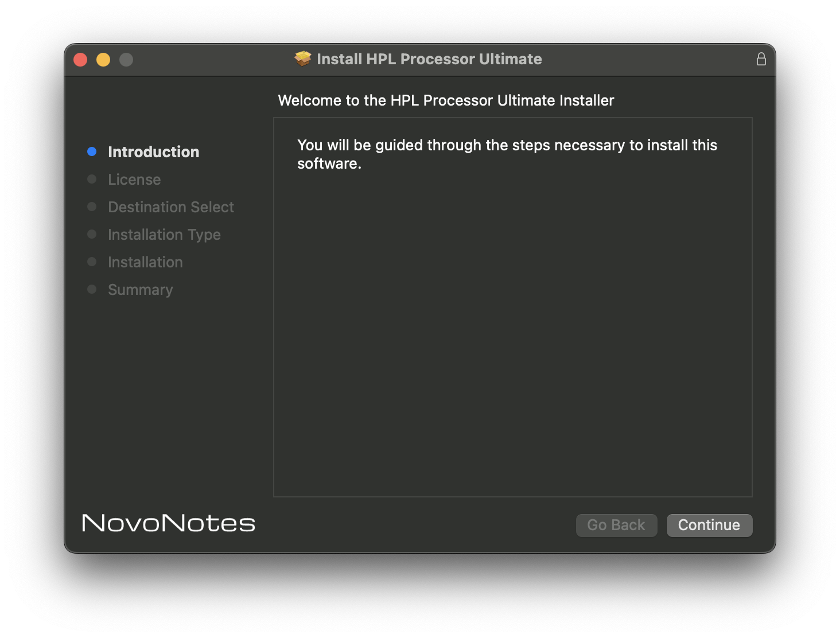
Task: Click the welcome message text area
Action: coord(507,154)
